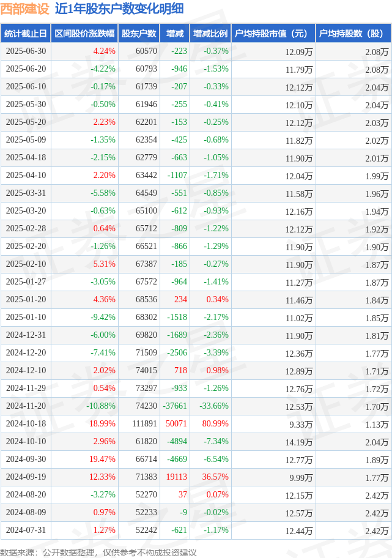The image size is (392, 558).
Task: Click the date cell 2025-05-20
Action: 26,122
